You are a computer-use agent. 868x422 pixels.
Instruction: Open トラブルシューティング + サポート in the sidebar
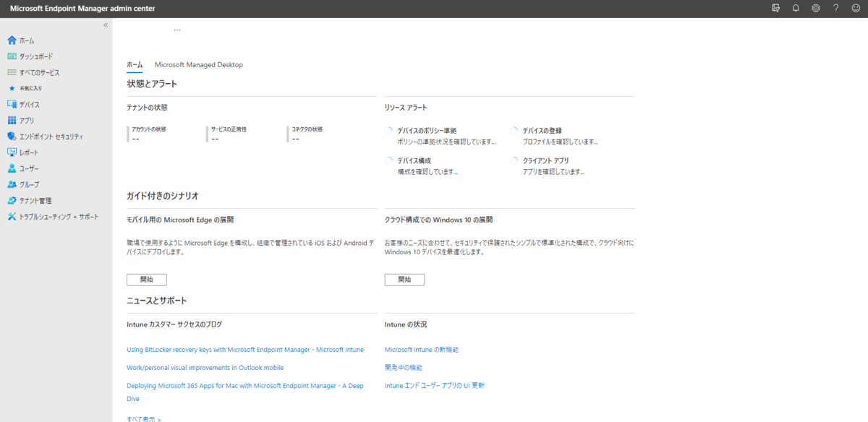pyautogui.click(x=59, y=217)
